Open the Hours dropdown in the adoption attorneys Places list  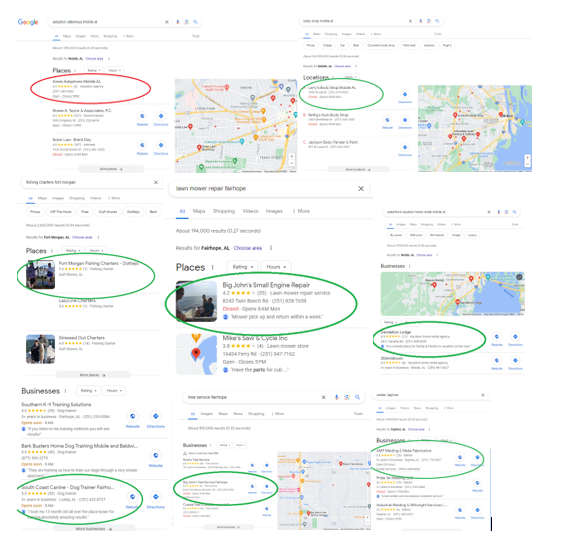pos(115,70)
